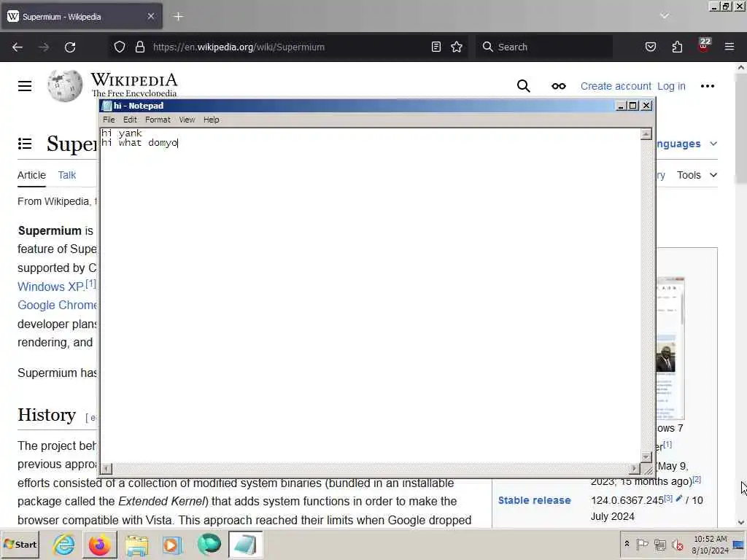Click Notepad vertical scroll down arrow

646,456
